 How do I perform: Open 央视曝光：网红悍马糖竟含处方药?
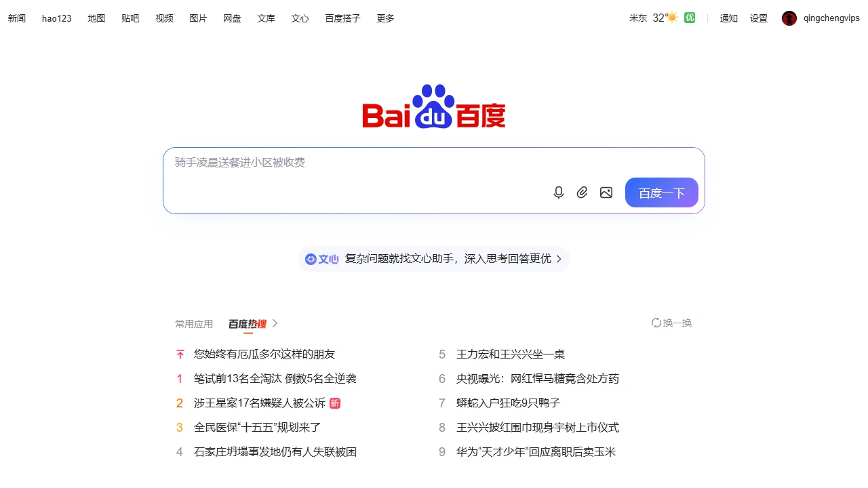(x=538, y=378)
